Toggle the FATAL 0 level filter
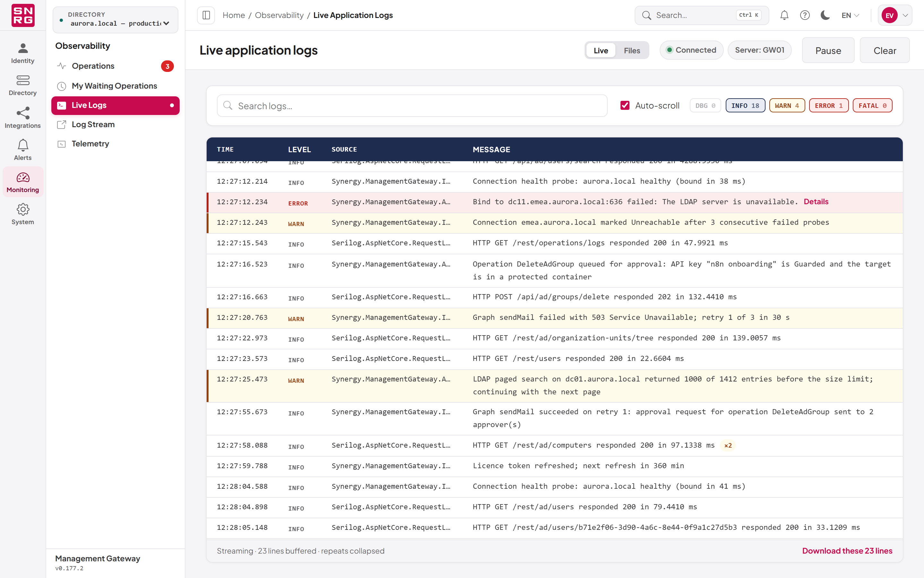This screenshot has height=578, width=924. click(x=872, y=106)
